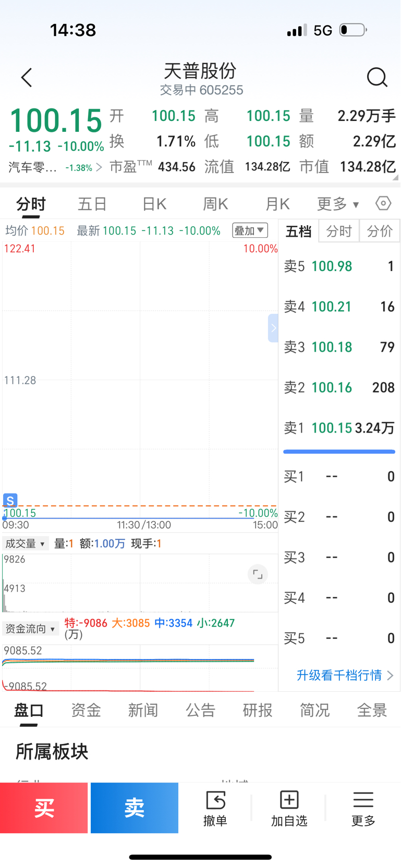Open the 新闻 section tab
The image size is (401, 868).
tap(143, 710)
